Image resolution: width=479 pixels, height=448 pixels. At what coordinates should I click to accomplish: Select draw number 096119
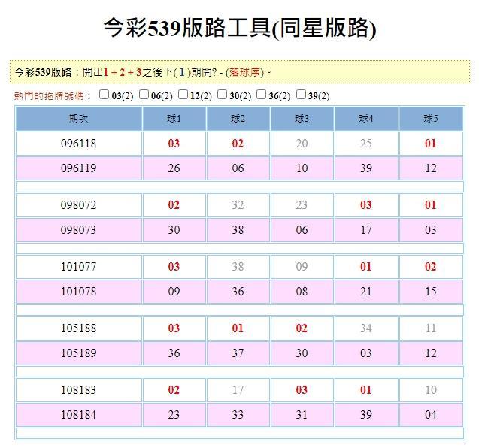pyautogui.click(x=78, y=168)
